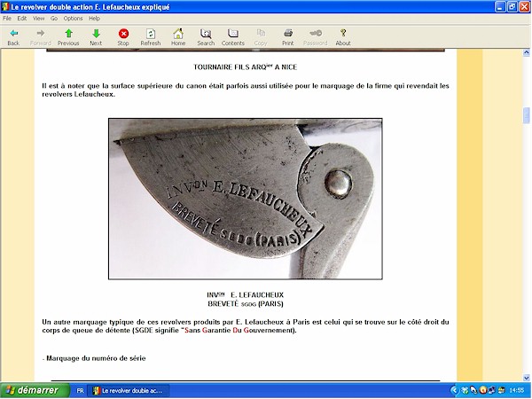Viewport: 532px width, 399px height.
Task: Click the greyed Forward arrow icon
Action: (x=41, y=34)
